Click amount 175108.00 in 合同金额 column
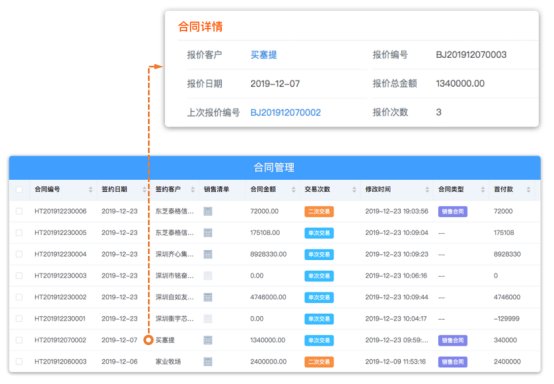Image resolution: width=554 pixels, height=384 pixels. pos(265,233)
